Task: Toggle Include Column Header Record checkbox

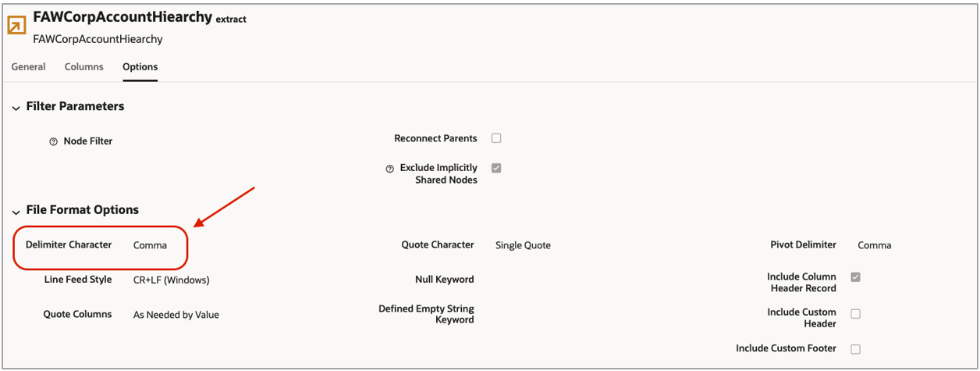Action: pos(855,277)
